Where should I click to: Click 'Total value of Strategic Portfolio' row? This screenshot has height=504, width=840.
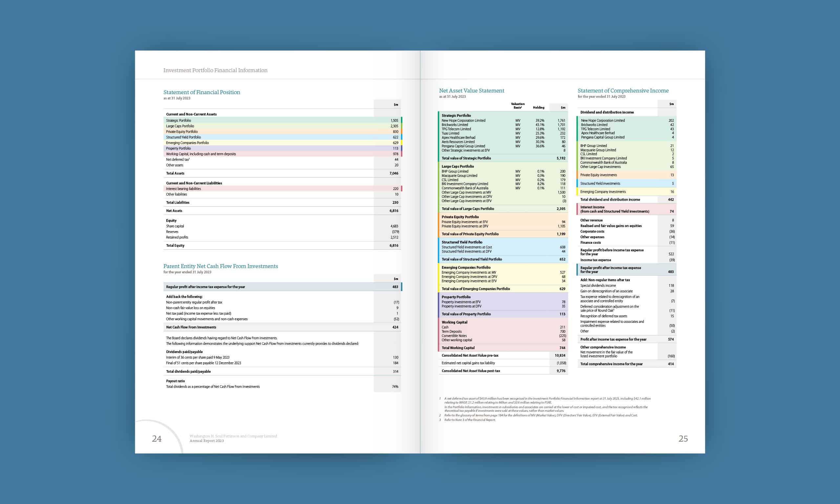coord(503,158)
